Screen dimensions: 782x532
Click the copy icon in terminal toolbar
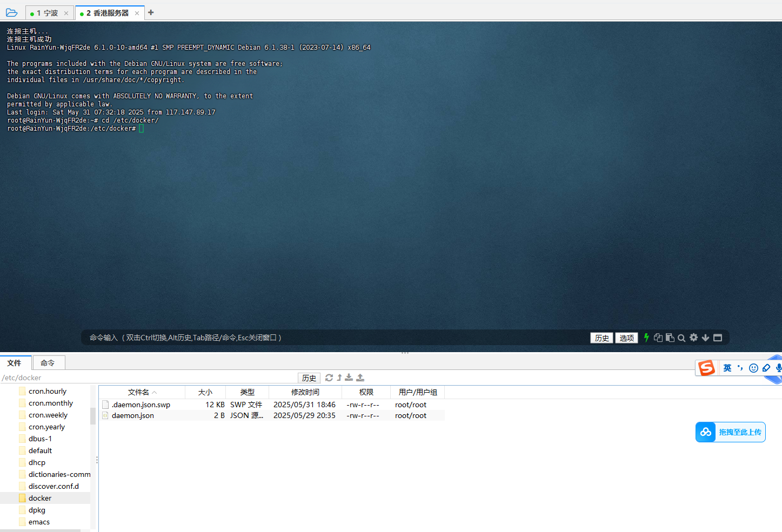(x=658, y=338)
